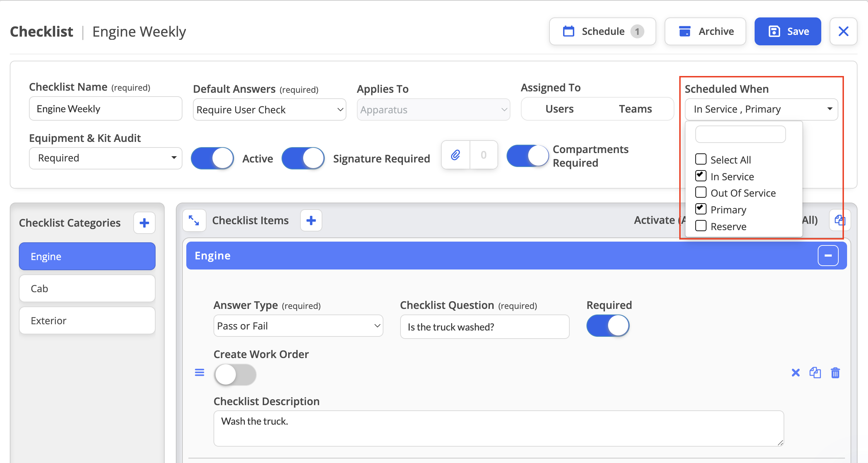Image resolution: width=868 pixels, height=463 pixels.
Task: Open the Default Answers dropdown
Action: tap(269, 109)
